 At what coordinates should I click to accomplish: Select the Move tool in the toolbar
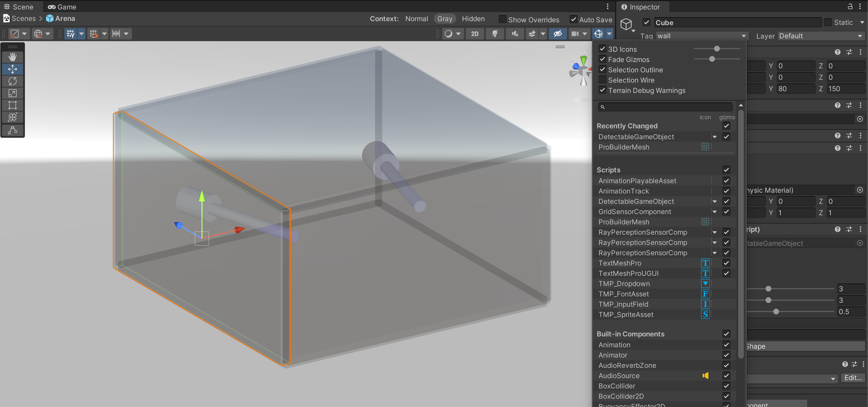[13, 69]
